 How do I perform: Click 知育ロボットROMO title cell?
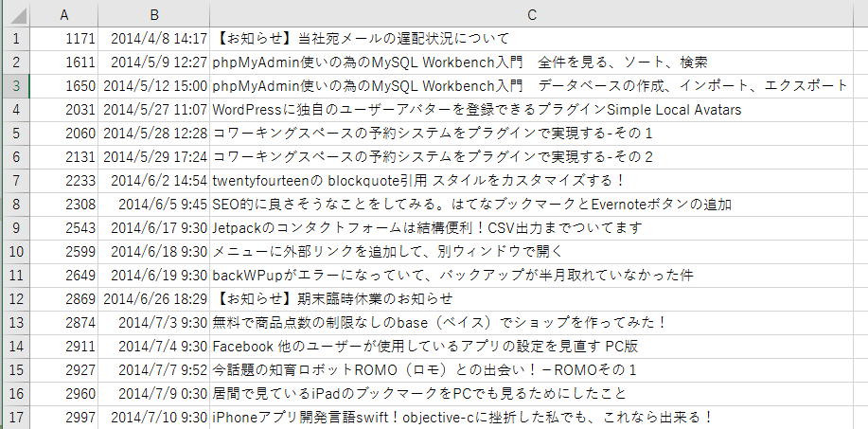[531, 369]
